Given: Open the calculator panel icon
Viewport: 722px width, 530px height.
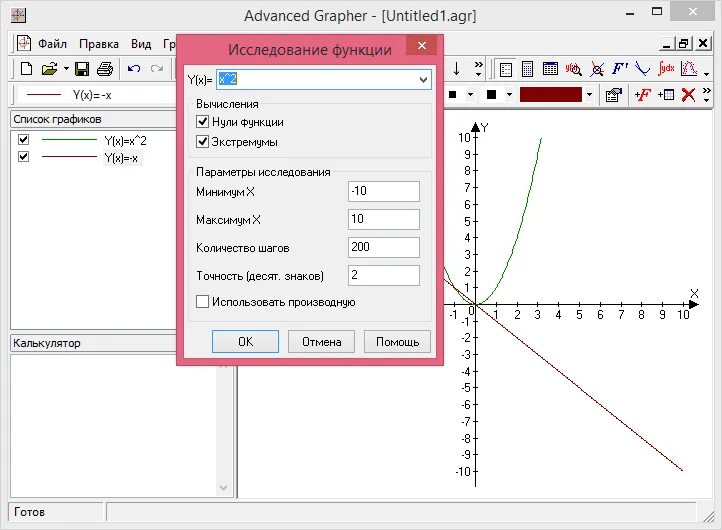Looking at the screenshot, I should click(528, 69).
